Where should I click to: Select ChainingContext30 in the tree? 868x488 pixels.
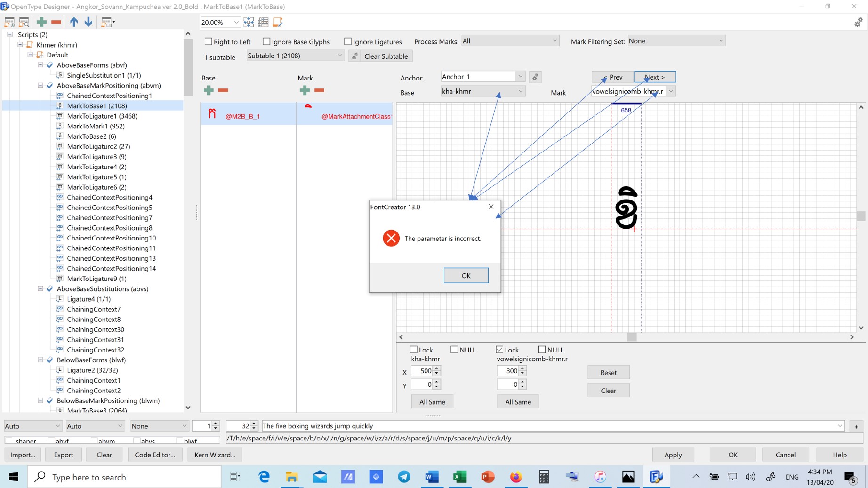point(96,329)
